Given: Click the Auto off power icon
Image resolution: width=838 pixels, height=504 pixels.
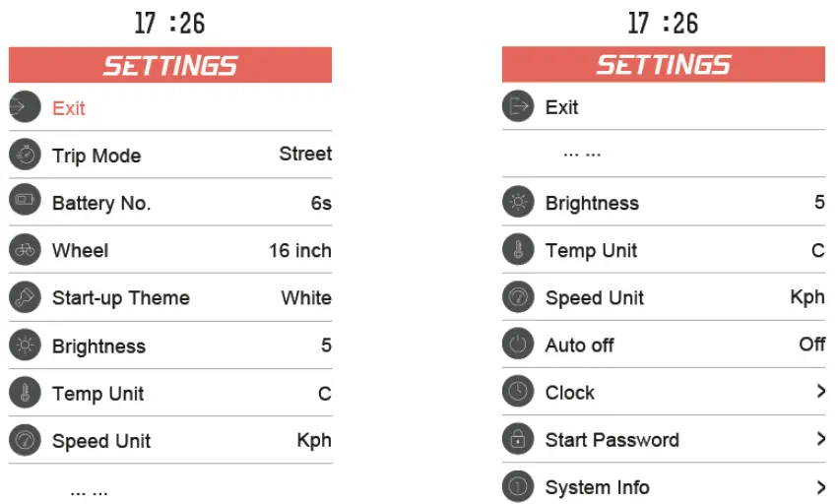Looking at the screenshot, I should [518, 345].
